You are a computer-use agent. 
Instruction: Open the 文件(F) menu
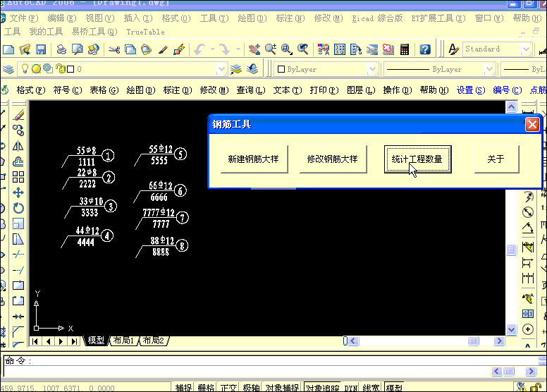[23, 18]
